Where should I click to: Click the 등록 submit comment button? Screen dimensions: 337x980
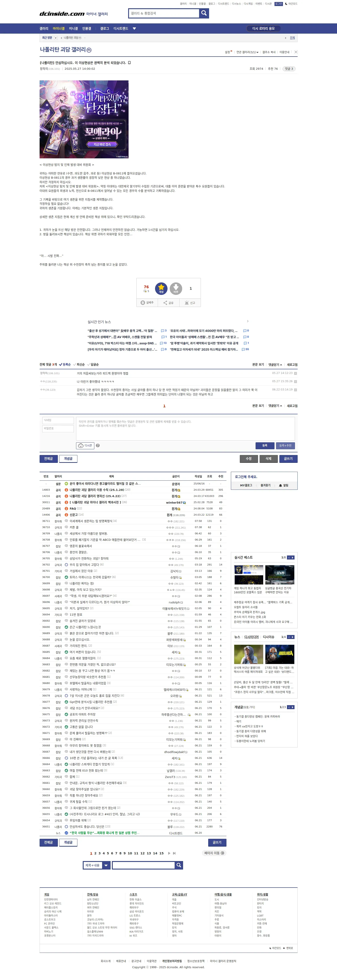click(x=265, y=445)
